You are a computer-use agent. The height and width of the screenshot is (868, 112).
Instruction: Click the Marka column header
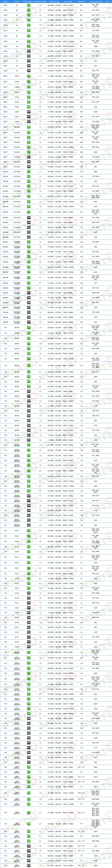[5, 2]
